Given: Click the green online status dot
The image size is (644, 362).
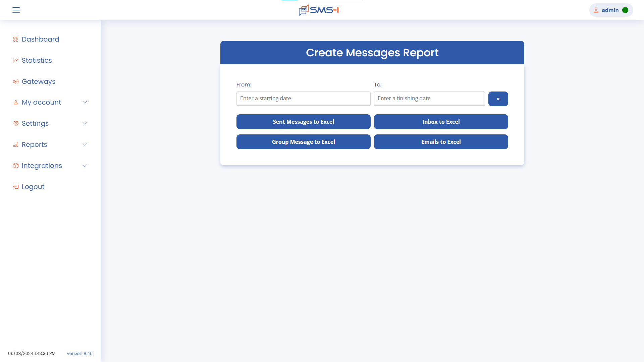Looking at the screenshot, I should pyautogui.click(x=625, y=10).
